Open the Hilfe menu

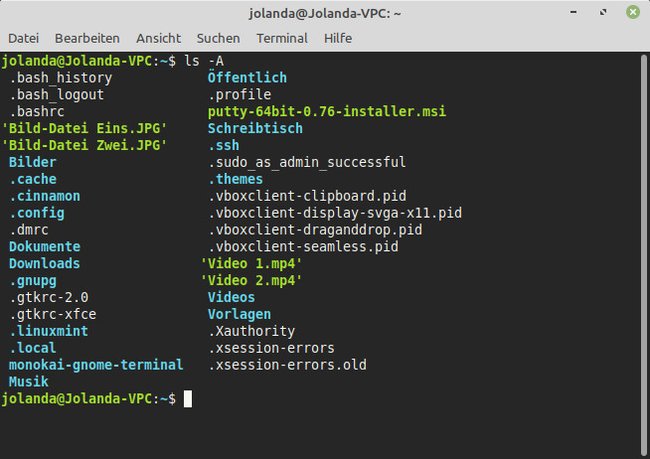(338, 38)
